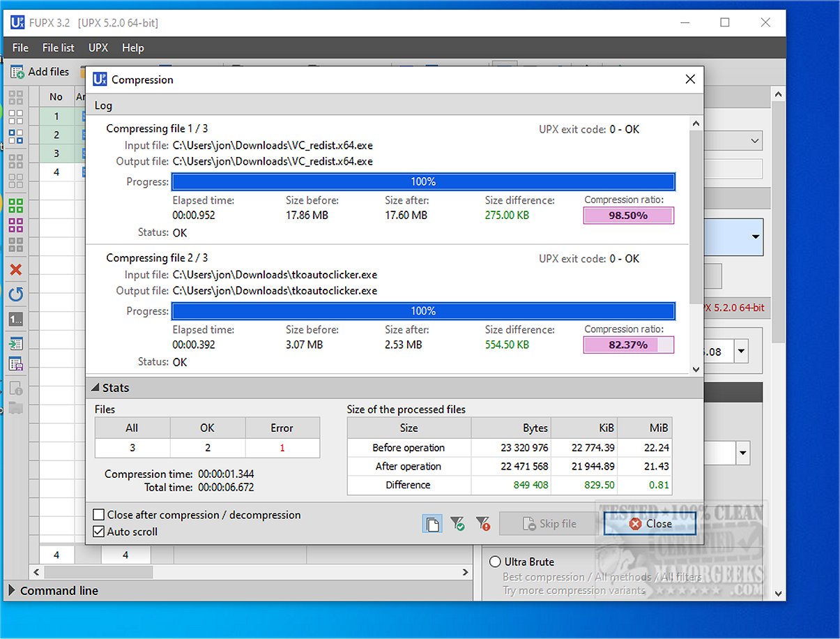Click the funnel with red error icon
The height and width of the screenshot is (639, 840).
(x=482, y=524)
